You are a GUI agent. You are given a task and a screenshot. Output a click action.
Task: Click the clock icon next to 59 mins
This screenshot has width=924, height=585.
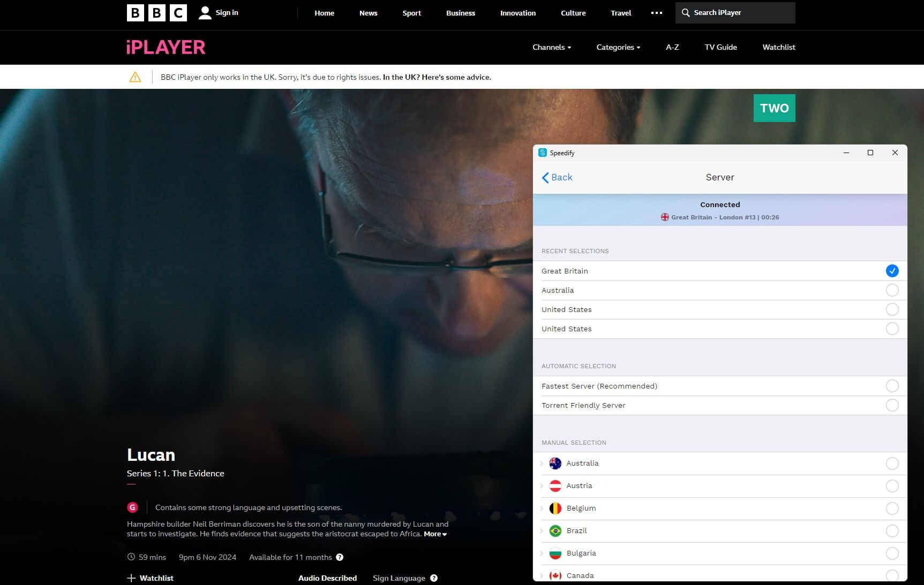(x=131, y=557)
